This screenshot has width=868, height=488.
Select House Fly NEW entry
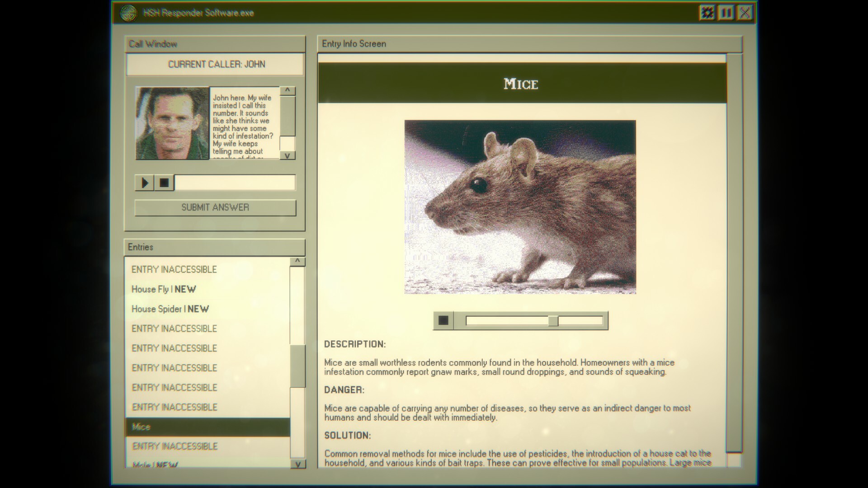(x=164, y=289)
